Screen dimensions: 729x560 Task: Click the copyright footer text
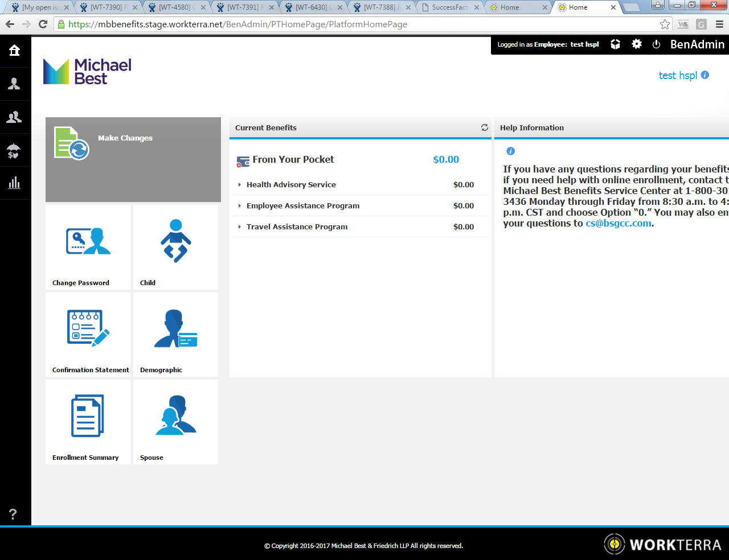pos(363,546)
